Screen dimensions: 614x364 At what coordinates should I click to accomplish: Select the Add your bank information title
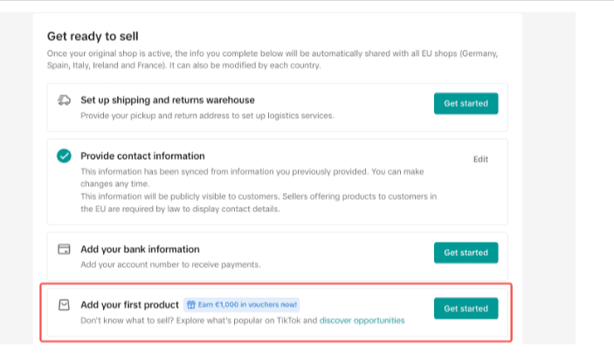click(140, 250)
